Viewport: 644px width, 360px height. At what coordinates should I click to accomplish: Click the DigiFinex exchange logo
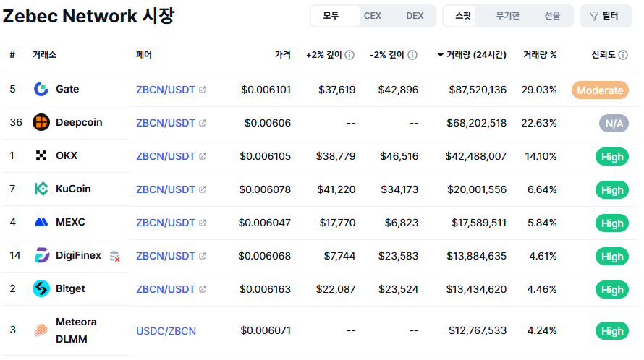[x=41, y=255]
